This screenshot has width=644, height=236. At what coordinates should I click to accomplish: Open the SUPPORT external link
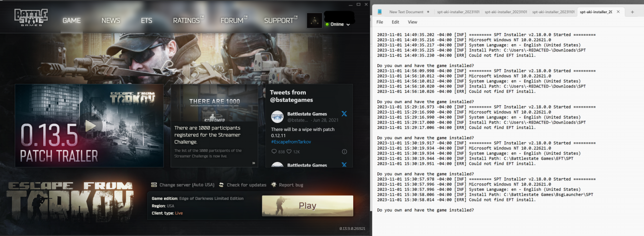coord(281,20)
